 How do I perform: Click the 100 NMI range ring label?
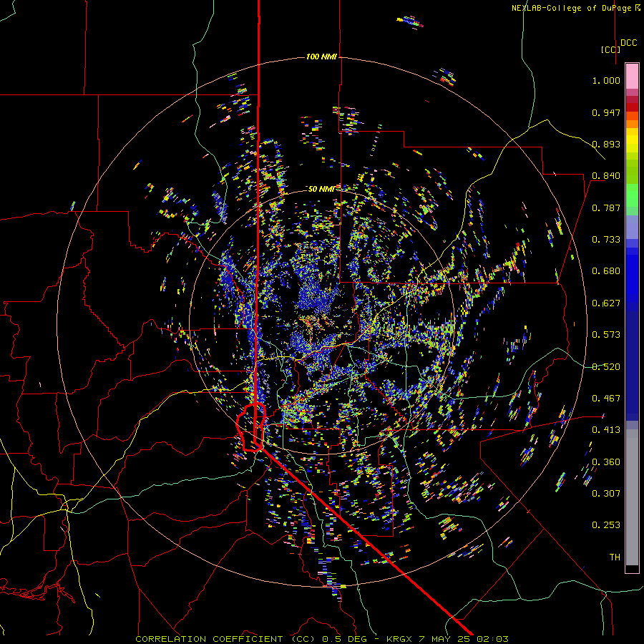[x=321, y=57]
